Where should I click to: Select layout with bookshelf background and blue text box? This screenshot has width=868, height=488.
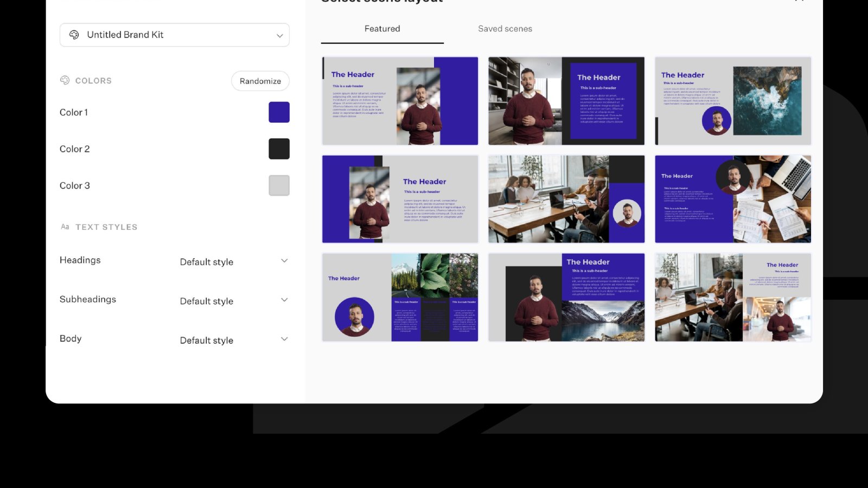point(566,101)
